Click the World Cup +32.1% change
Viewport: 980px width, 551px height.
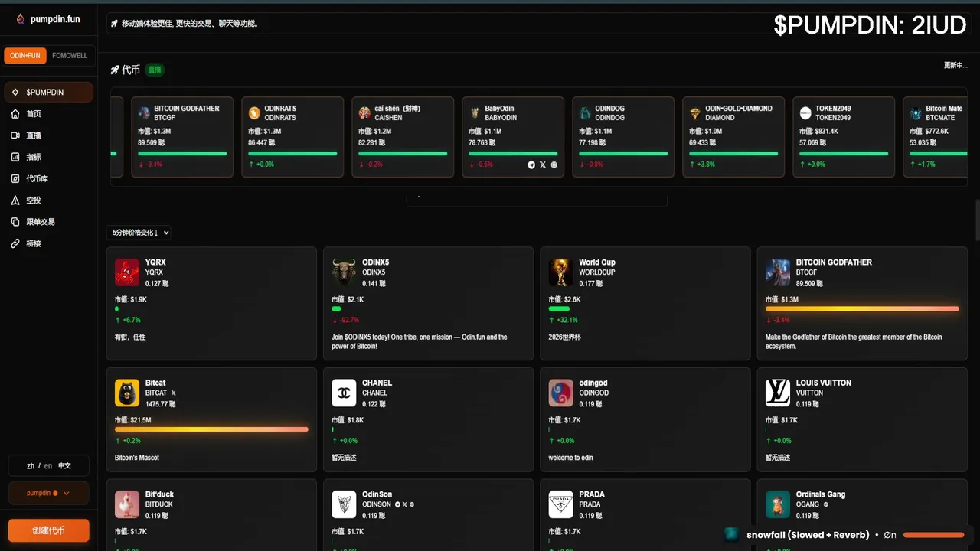(x=563, y=320)
